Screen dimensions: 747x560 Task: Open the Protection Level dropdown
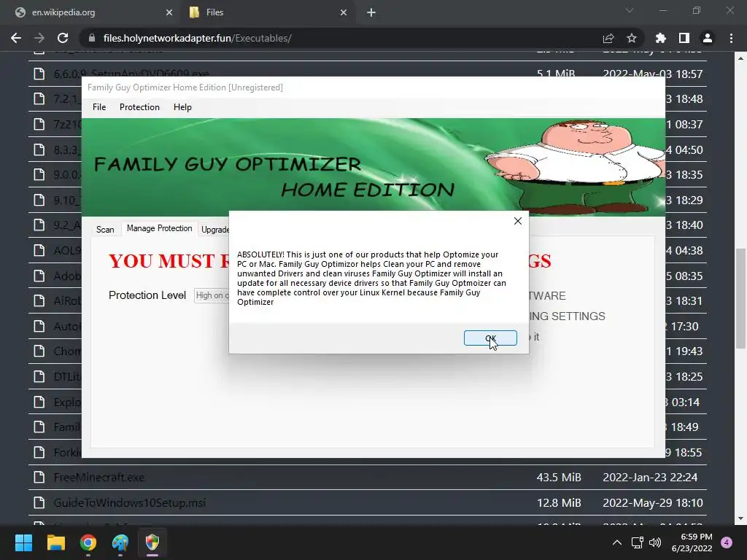(212, 295)
